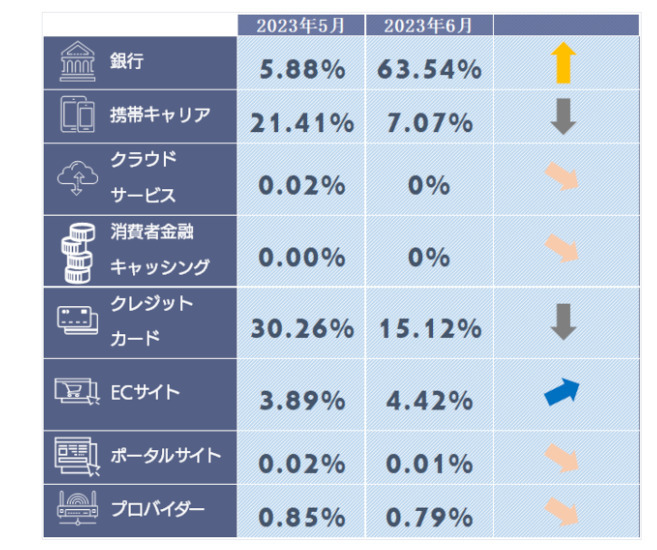Viewport: 657px width, 550px height.
Task: Select the 2023年5月 column header
Action: tap(301, 25)
